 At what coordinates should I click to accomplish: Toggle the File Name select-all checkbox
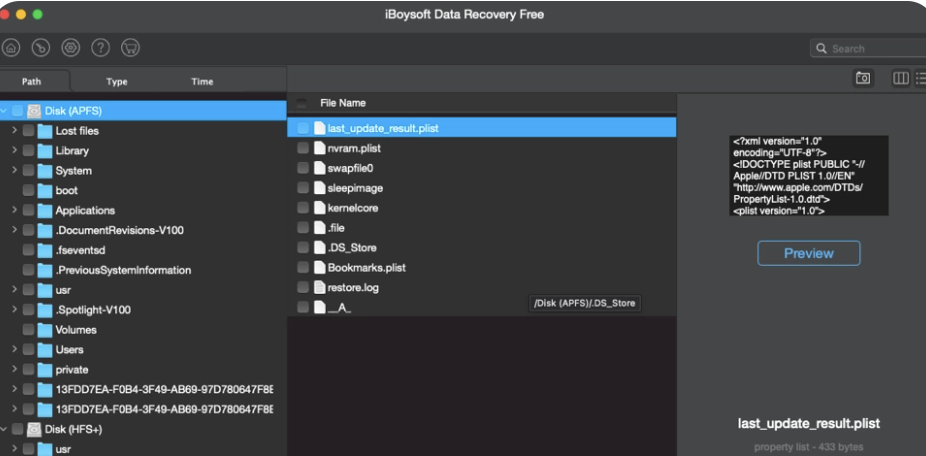point(302,103)
